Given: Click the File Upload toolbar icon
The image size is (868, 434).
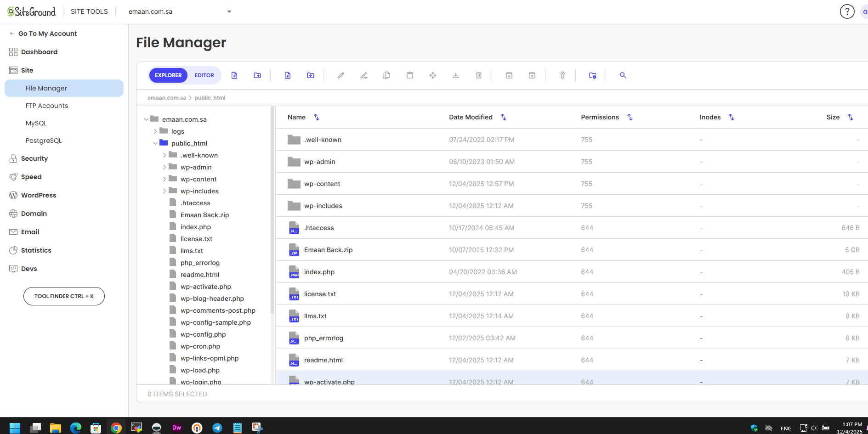Looking at the screenshot, I should (x=288, y=75).
